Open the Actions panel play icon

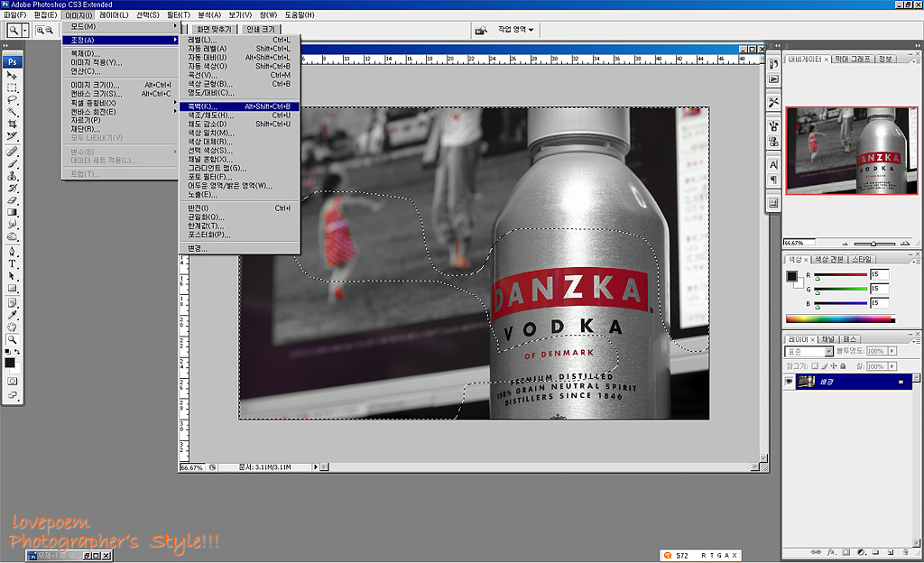coord(773,78)
